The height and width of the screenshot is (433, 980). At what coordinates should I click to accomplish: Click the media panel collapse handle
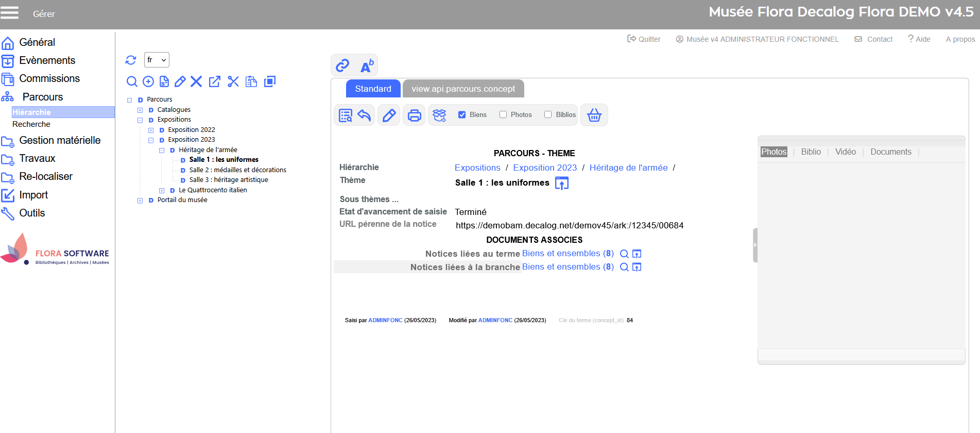coord(755,245)
